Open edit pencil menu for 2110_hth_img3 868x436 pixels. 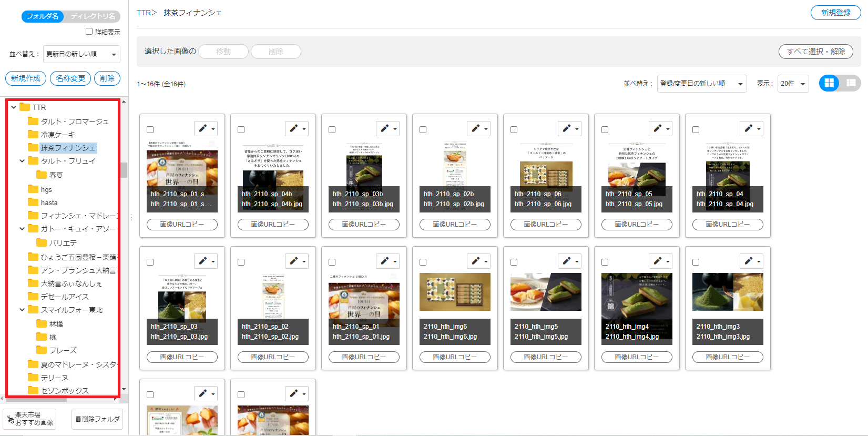[752, 261]
